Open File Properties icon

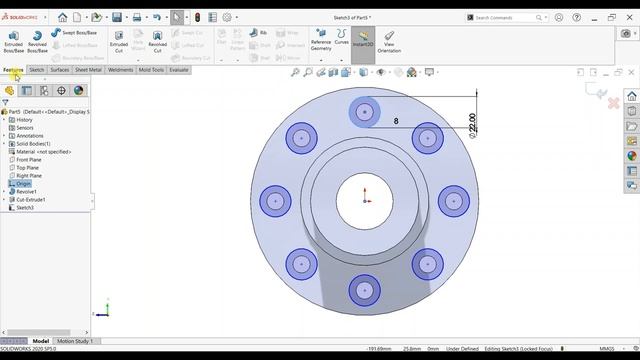[212, 18]
